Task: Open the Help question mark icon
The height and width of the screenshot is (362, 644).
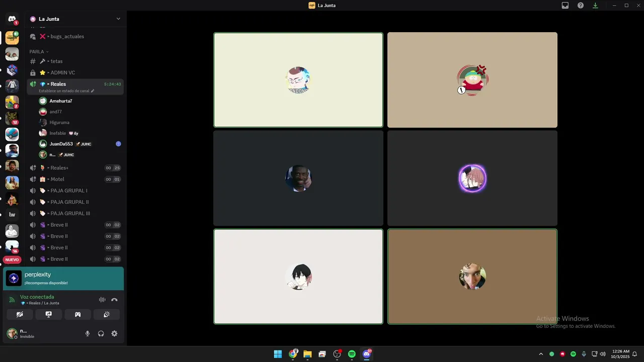Action: pyautogui.click(x=581, y=6)
